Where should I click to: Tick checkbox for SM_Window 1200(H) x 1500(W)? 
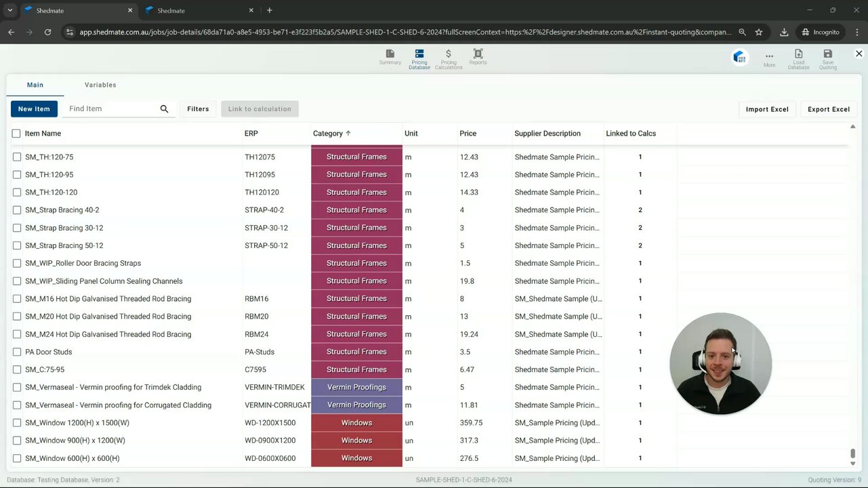pos(17,423)
